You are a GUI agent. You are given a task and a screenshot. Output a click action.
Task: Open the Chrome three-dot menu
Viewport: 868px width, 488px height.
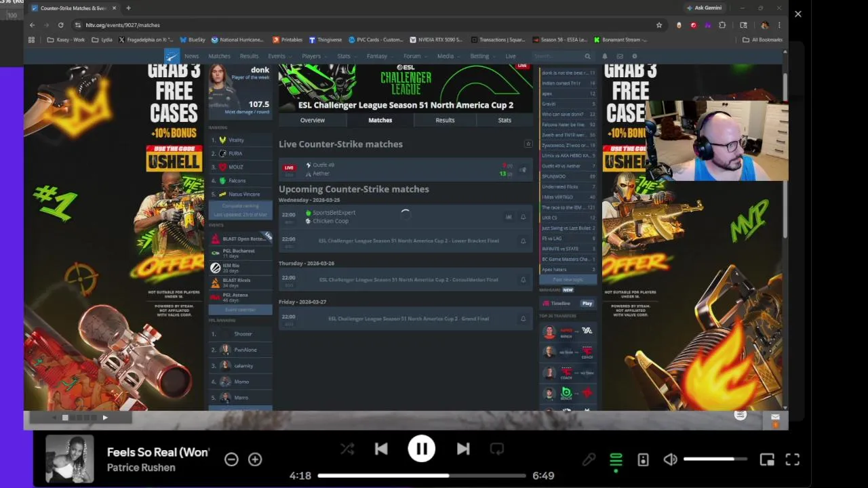point(779,25)
